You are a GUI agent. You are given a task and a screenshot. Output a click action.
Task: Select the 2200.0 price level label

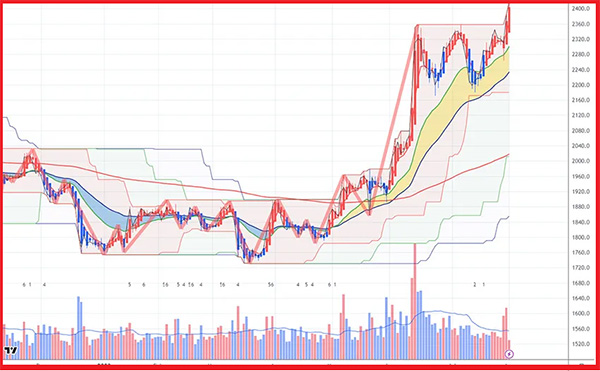(580, 85)
